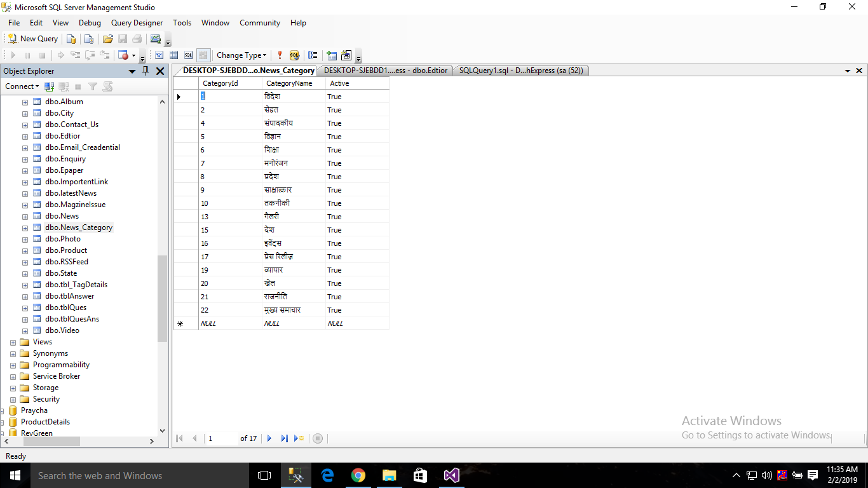Viewport: 868px width, 488px height.
Task: Expand the dbo.News table node
Action: (25, 216)
